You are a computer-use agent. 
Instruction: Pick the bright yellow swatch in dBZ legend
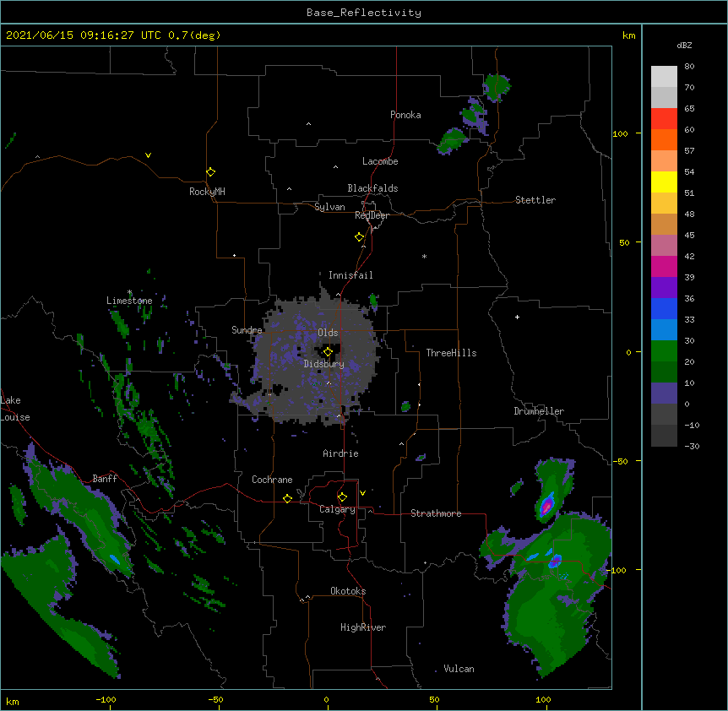pos(664,182)
